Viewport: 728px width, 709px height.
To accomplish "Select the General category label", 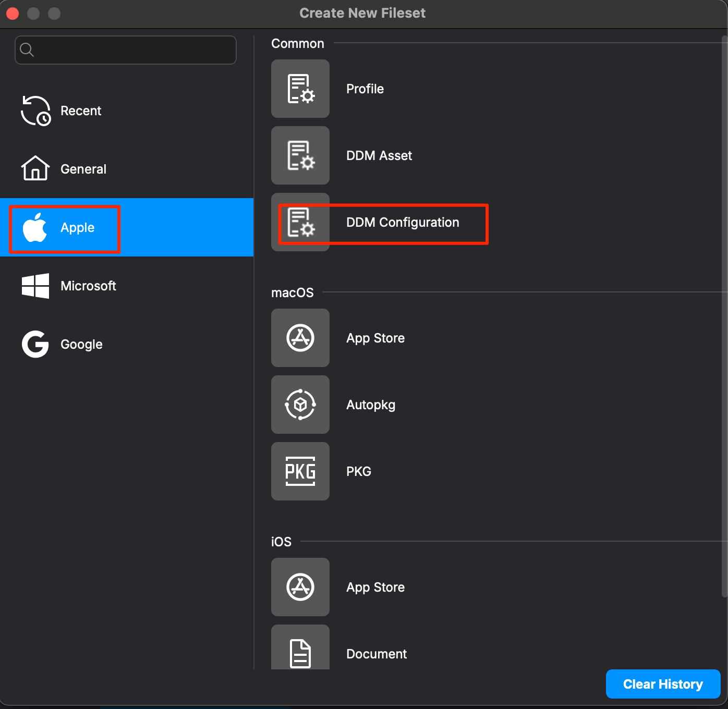I will pyautogui.click(x=83, y=169).
